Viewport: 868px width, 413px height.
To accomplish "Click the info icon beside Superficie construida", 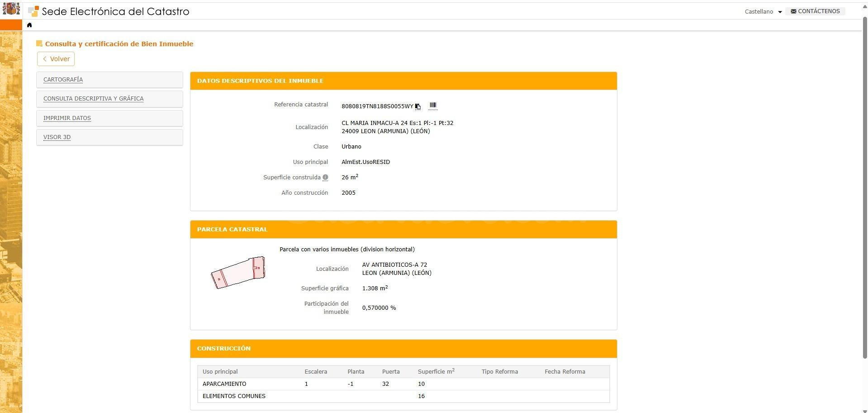I will click(325, 178).
